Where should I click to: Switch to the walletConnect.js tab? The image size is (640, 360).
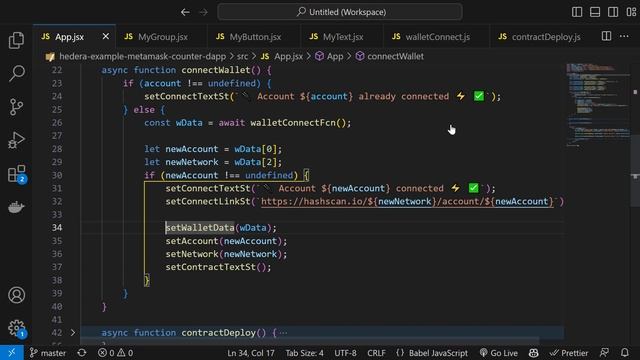(436, 37)
